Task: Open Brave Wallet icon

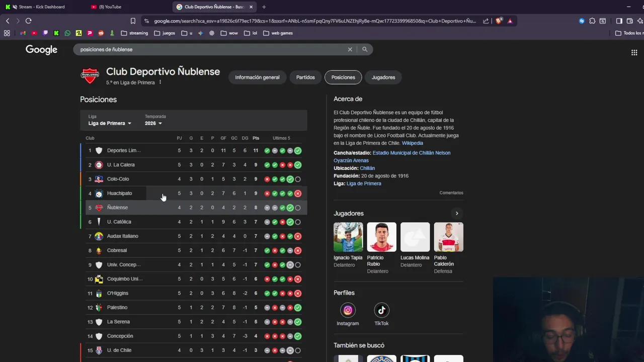Action: (630, 21)
